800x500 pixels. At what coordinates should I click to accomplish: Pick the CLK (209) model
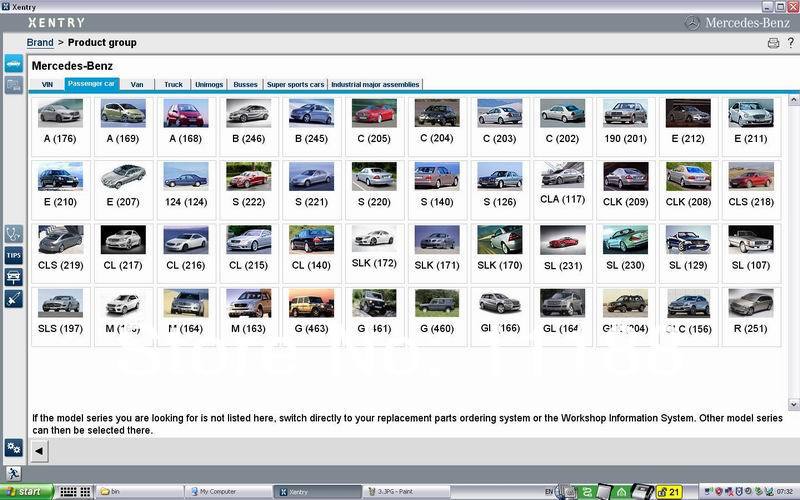[625, 190]
